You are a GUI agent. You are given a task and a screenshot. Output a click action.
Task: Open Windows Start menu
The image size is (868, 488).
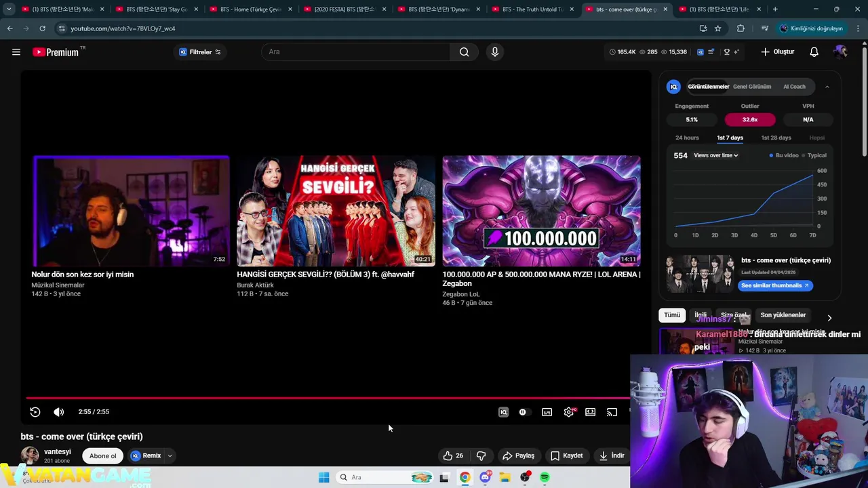(323, 477)
